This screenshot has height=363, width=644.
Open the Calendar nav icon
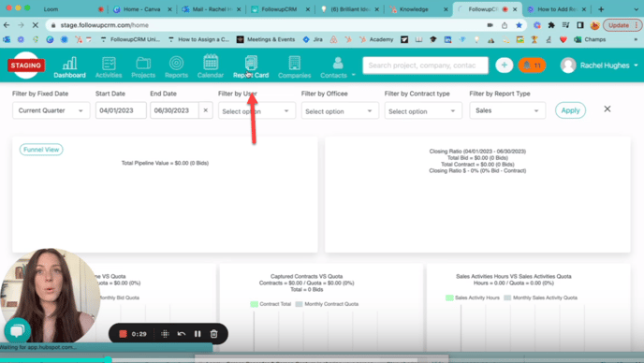click(x=211, y=66)
